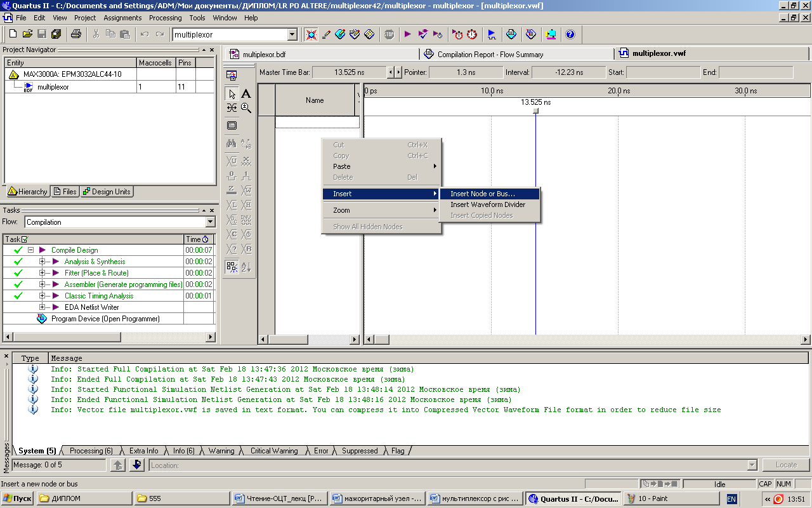Viewport: 812px width, 508px height.
Task: Open the Help question mark icon
Action: (570, 34)
